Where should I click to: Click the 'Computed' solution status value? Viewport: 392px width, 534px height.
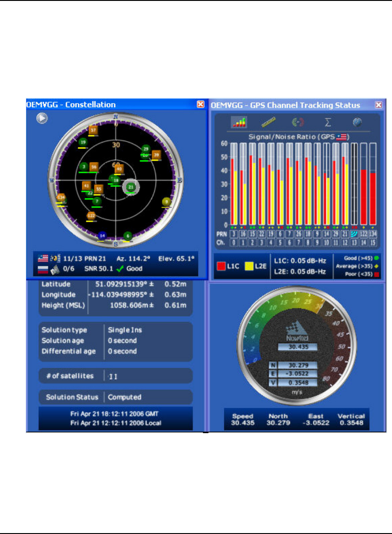pyautogui.click(x=124, y=397)
